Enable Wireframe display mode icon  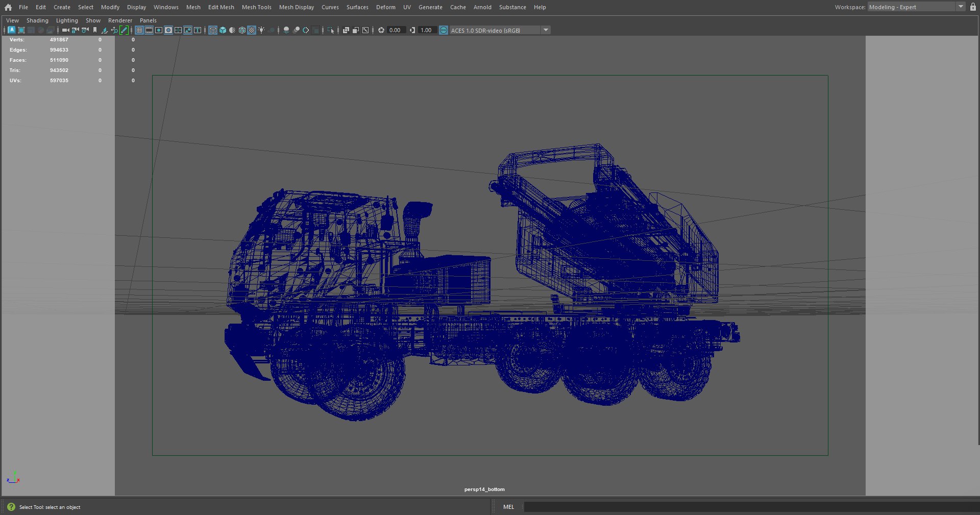click(213, 30)
